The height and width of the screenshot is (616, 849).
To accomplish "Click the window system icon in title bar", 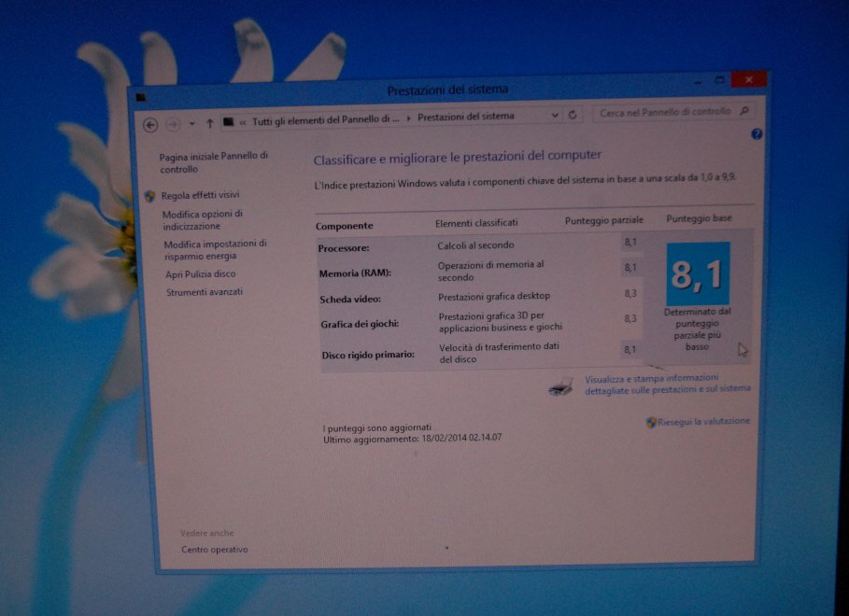I will click(x=141, y=97).
